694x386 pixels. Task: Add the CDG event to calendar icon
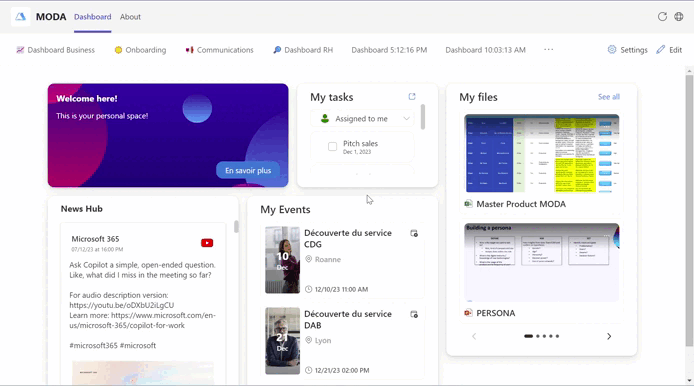414,233
